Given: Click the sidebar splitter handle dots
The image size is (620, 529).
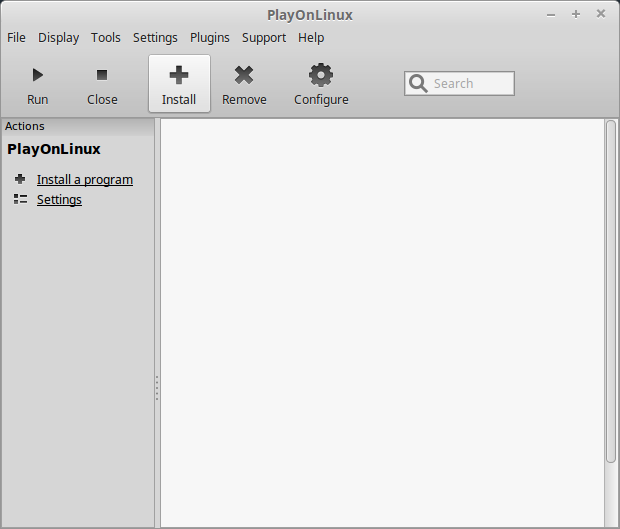Looking at the screenshot, I should click(x=157, y=388).
